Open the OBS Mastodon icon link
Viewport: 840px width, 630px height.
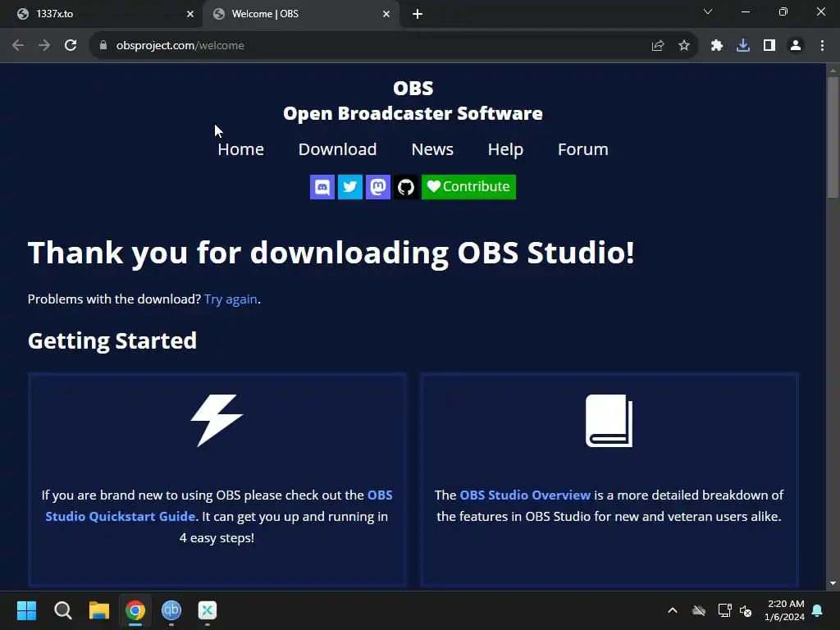tap(377, 187)
